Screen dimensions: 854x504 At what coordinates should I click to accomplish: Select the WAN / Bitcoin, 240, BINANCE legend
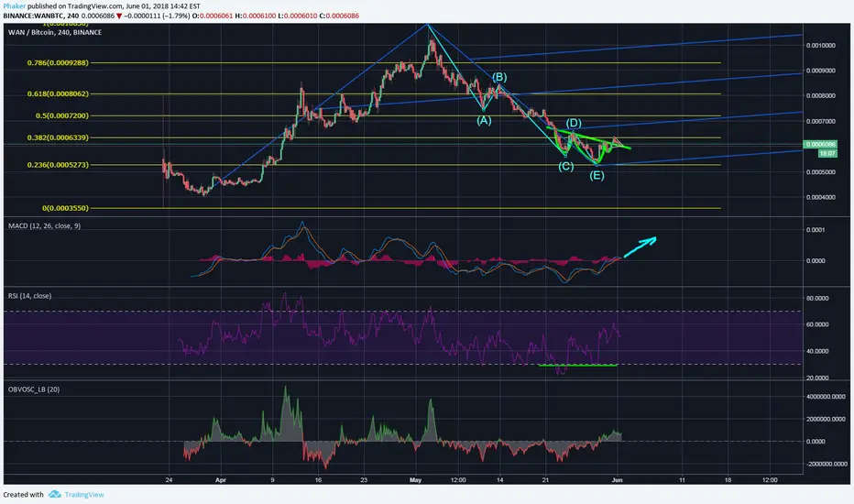coord(54,33)
